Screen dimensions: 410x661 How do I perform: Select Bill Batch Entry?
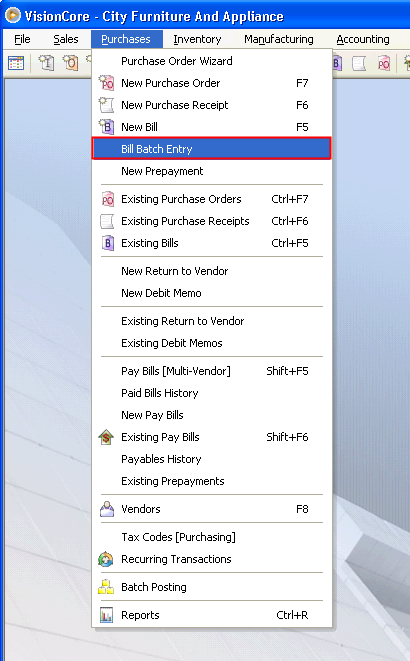pyautogui.click(x=212, y=148)
